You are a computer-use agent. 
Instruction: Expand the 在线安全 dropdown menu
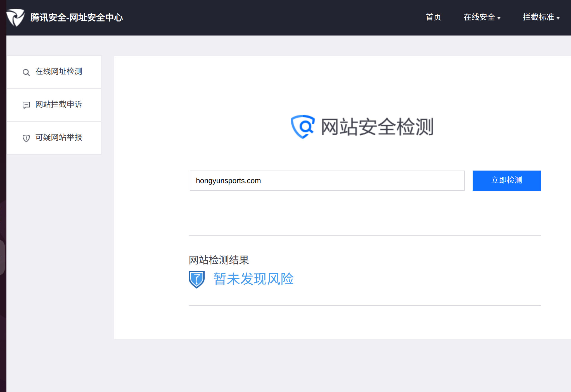tap(479, 17)
